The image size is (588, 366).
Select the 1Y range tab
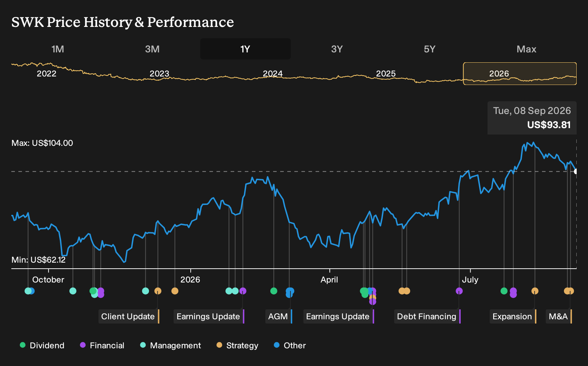coord(246,49)
